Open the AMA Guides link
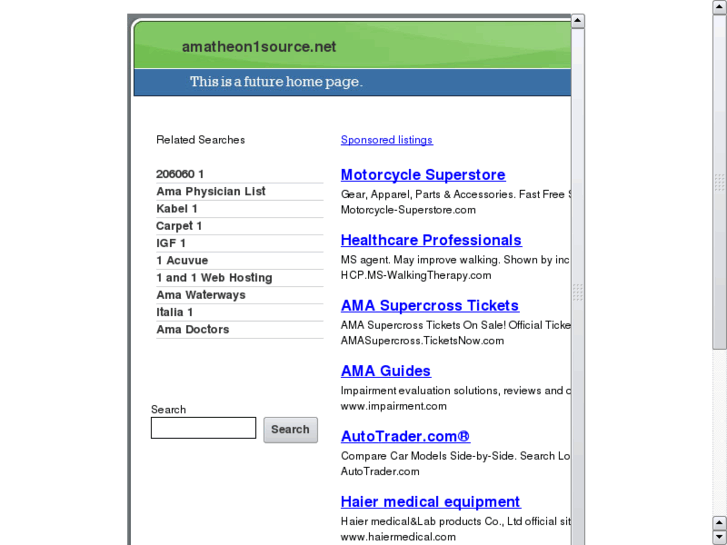Image resolution: width=727 pixels, height=545 pixels. (x=386, y=371)
